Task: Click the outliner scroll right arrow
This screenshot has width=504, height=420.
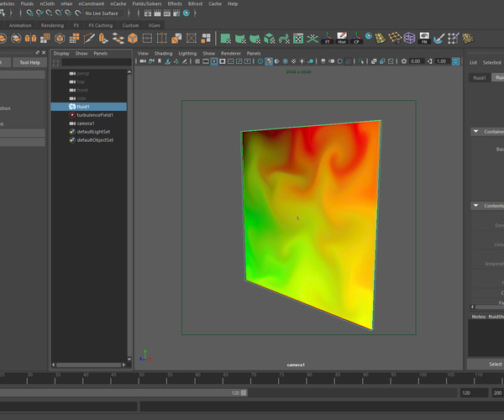Action: pyautogui.click(x=123, y=365)
